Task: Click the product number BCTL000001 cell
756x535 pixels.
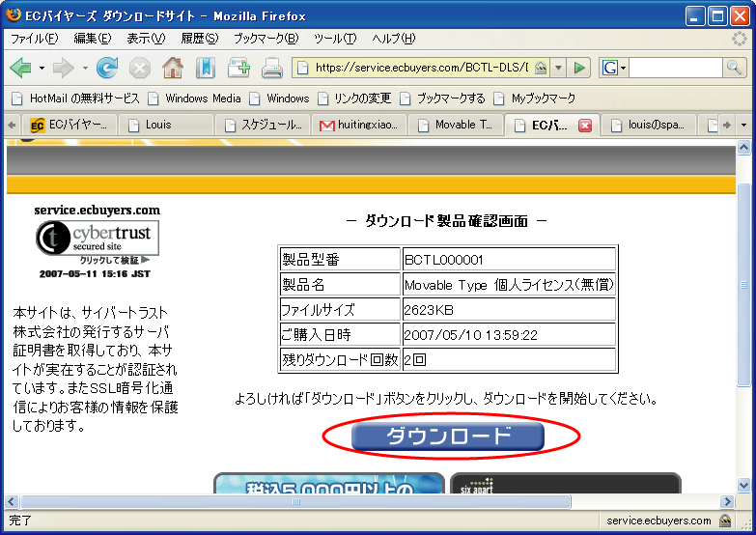Action: coord(509,260)
